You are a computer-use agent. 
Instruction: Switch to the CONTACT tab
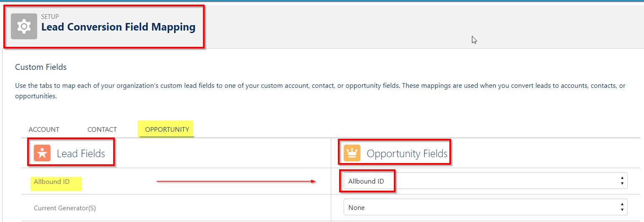pyautogui.click(x=102, y=130)
